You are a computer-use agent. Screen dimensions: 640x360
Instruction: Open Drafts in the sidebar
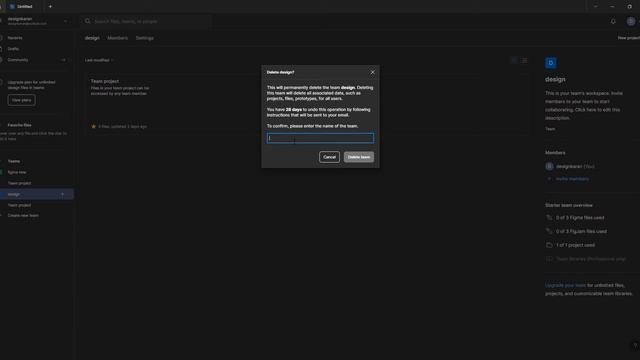coord(13,49)
